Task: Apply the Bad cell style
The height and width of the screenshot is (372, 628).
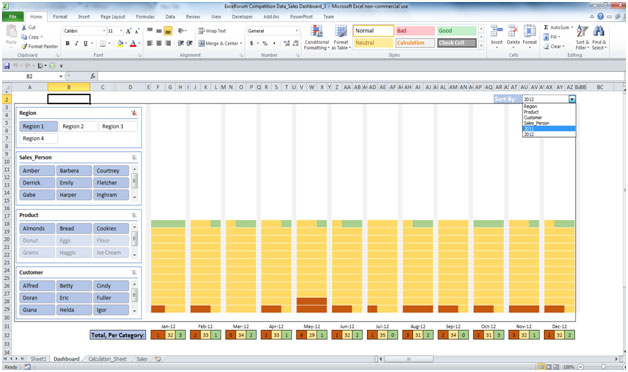Action: pos(415,31)
